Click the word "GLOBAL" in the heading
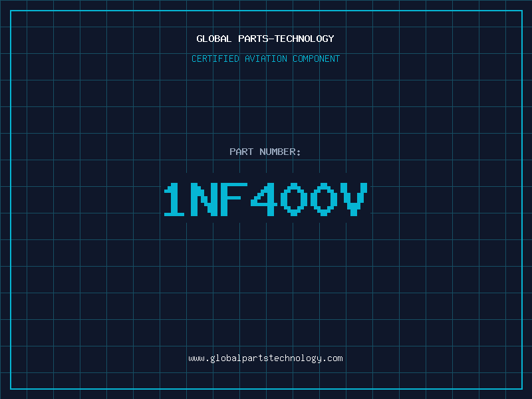 (x=214, y=39)
